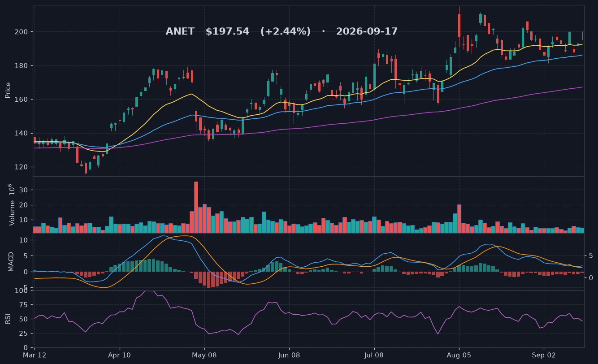This screenshot has width=598, height=364.
Task: Click the tall volume bar at Aug 05
Action: (459, 219)
